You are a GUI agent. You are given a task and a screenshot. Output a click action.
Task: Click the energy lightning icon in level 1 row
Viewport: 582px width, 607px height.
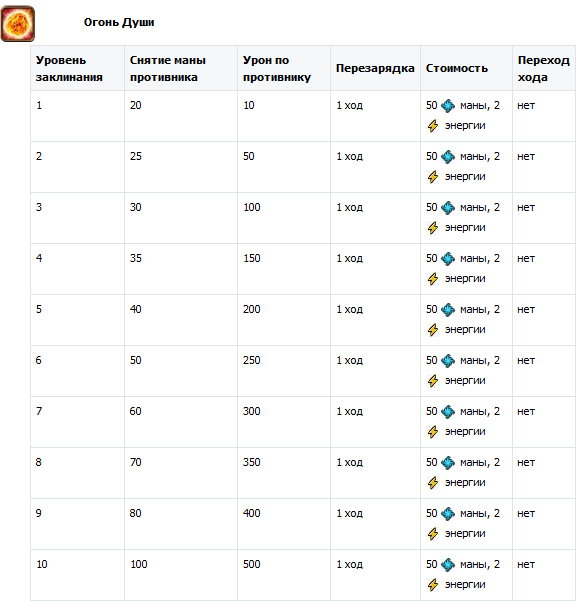(x=433, y=126)
